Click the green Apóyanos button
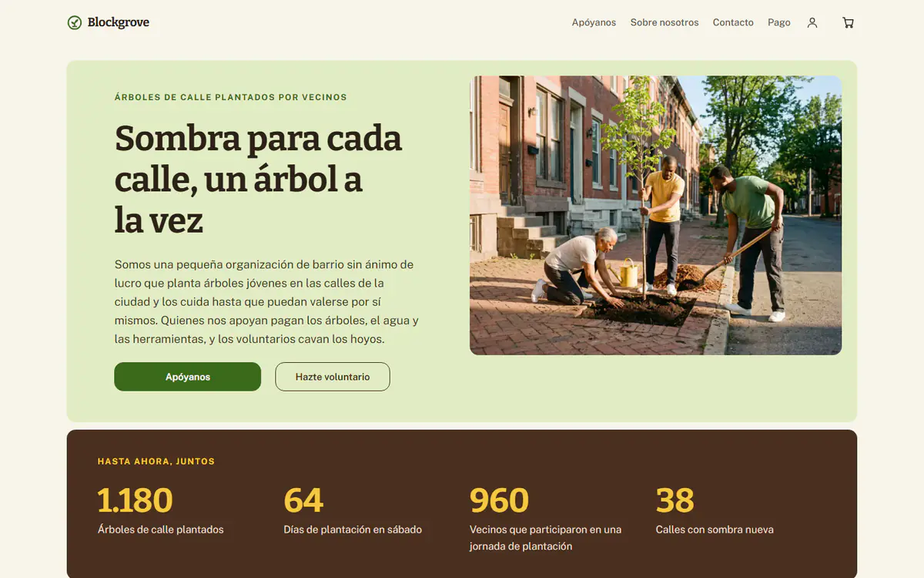This screenshot has height=578, width=924. coord(188,377)
